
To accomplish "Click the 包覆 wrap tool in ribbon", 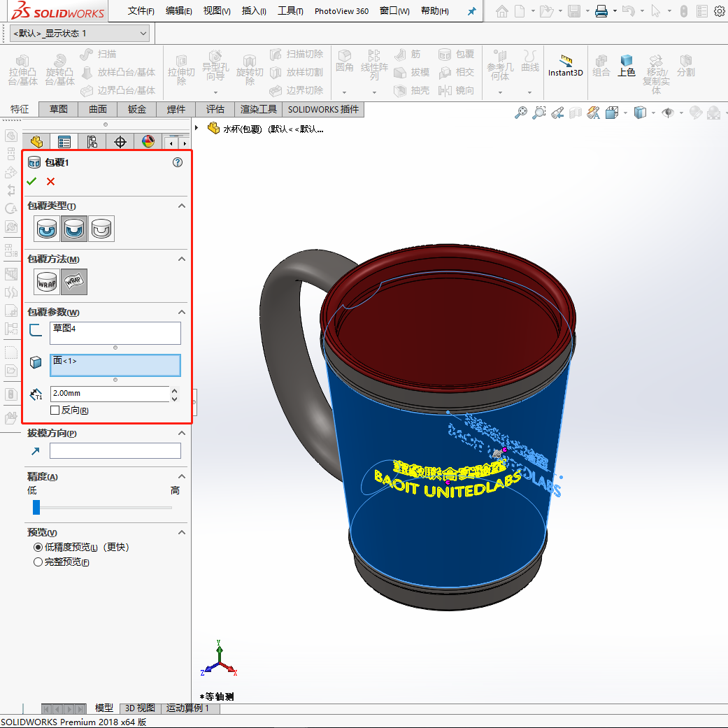I will 457,55.
